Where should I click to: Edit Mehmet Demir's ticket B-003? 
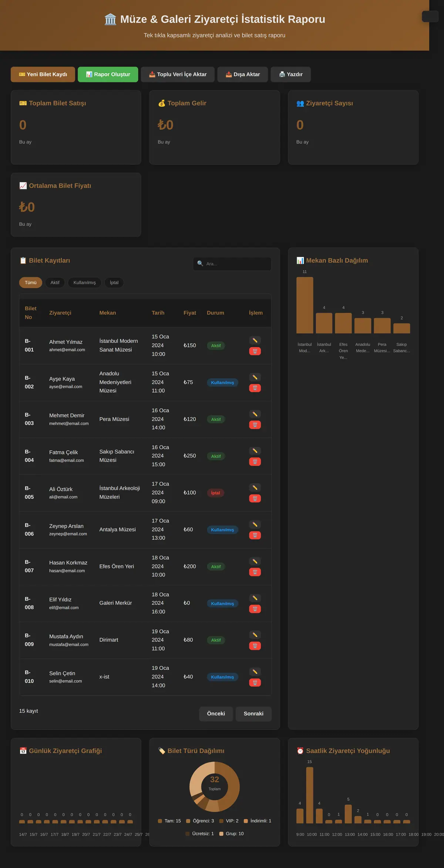pyautogui.click(x=255, y=414)
